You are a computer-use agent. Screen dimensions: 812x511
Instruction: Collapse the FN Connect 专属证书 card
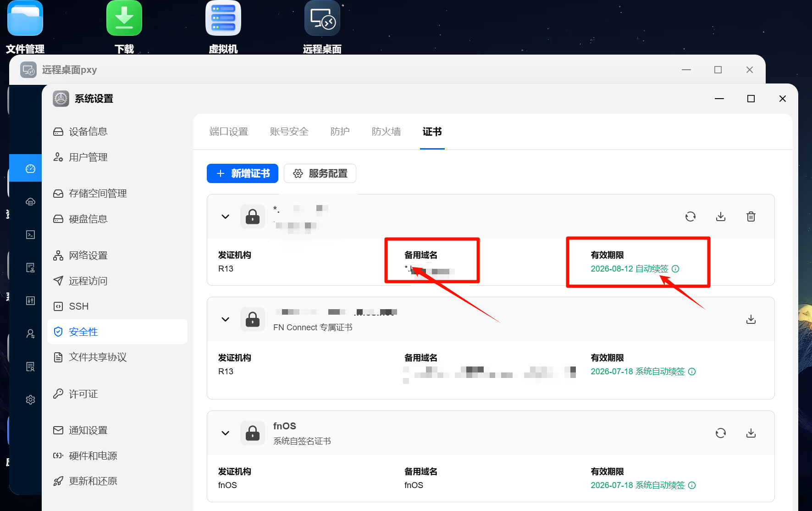(x=225, y=319)
